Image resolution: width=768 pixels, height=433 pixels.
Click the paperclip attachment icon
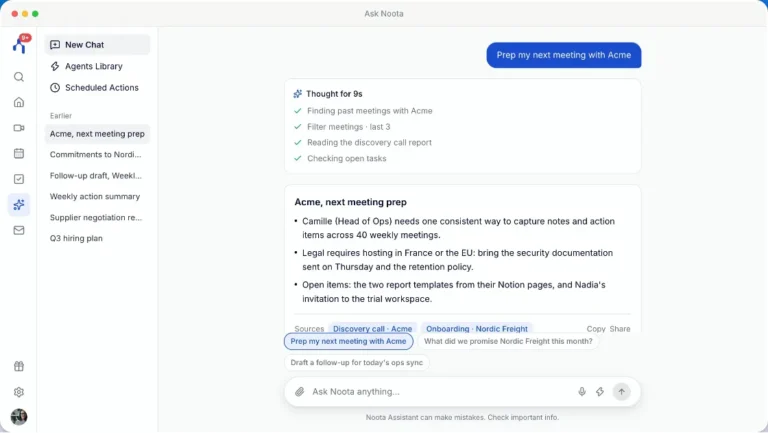click(x=300, y=391)
